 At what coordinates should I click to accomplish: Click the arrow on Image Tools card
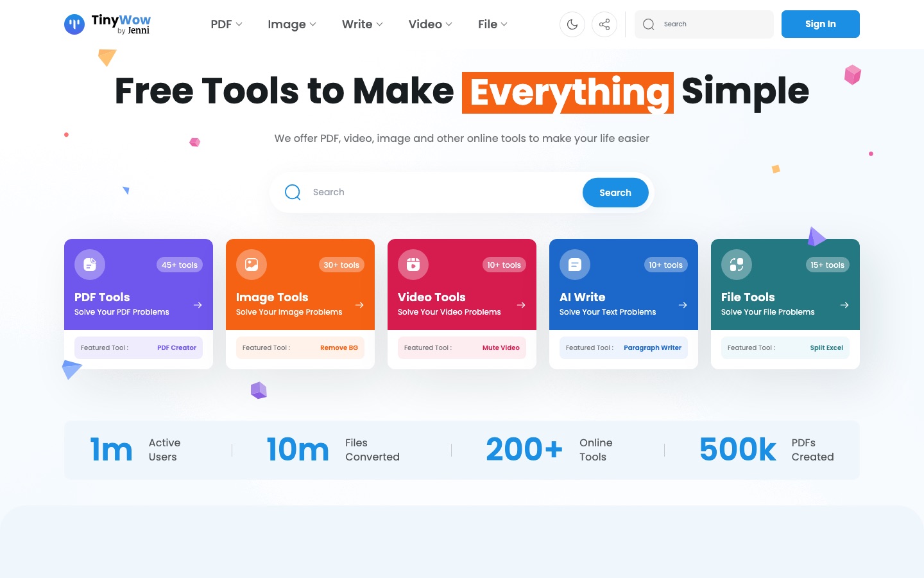[359, 305]
